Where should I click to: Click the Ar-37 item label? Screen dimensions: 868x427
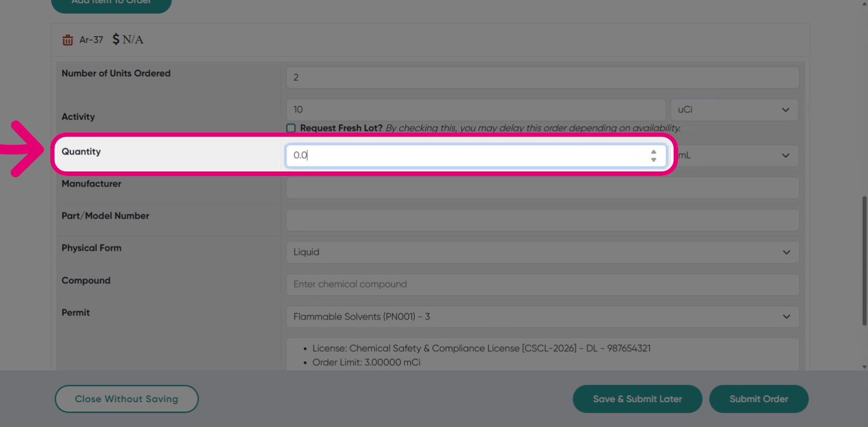(91, 40)
